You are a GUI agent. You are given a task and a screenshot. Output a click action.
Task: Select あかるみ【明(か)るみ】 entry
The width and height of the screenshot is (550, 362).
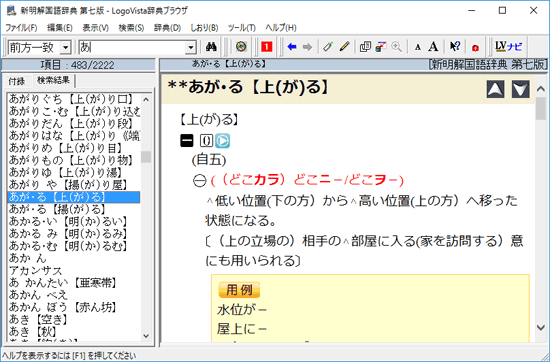point(74,234)
